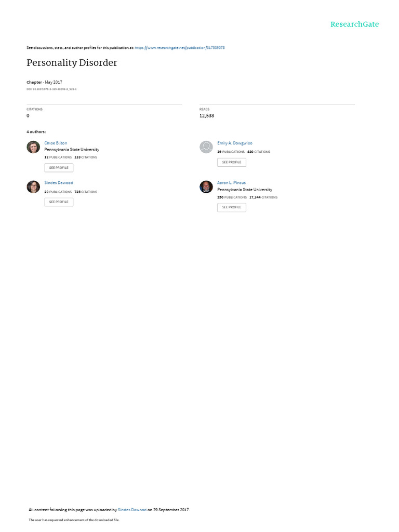
Task: Click the 12,538 reads count
Action: (x=207, y=116)
